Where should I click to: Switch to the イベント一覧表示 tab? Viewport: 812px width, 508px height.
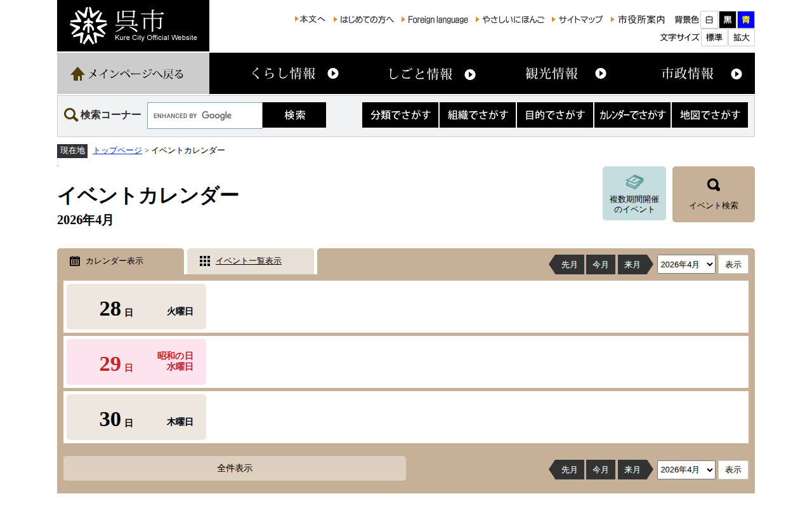tap(251, 261)
